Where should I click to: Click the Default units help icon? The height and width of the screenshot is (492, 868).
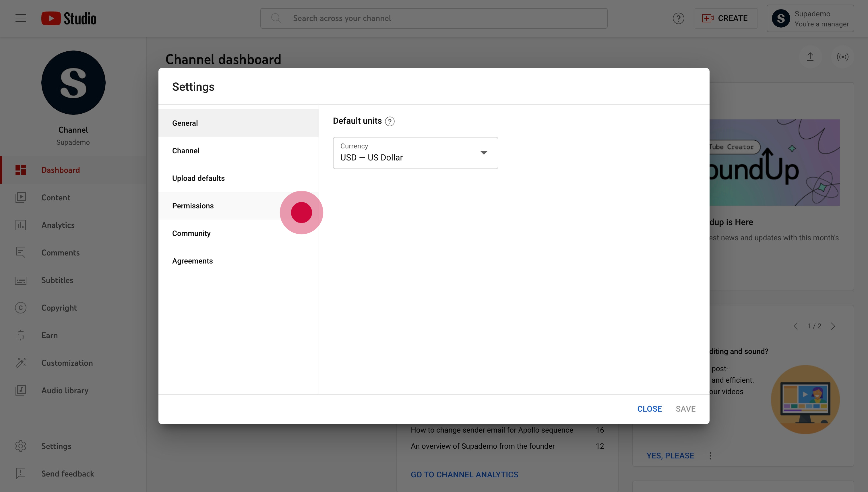point(390,121)
